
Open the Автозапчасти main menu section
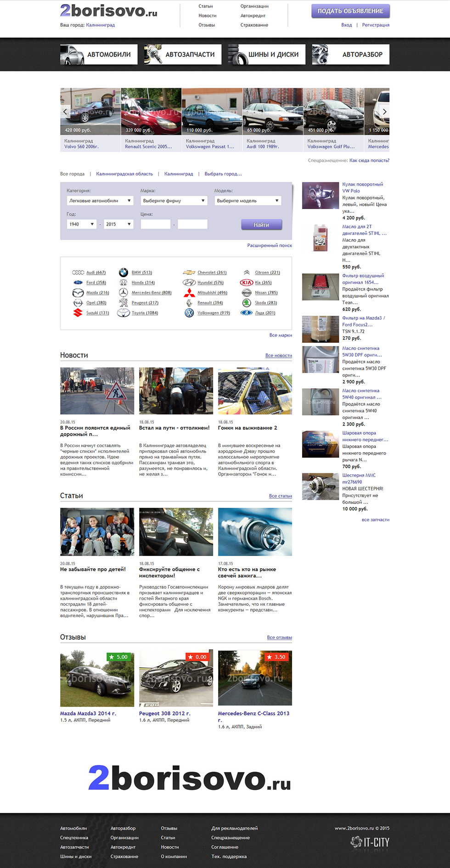coord(183,54)
